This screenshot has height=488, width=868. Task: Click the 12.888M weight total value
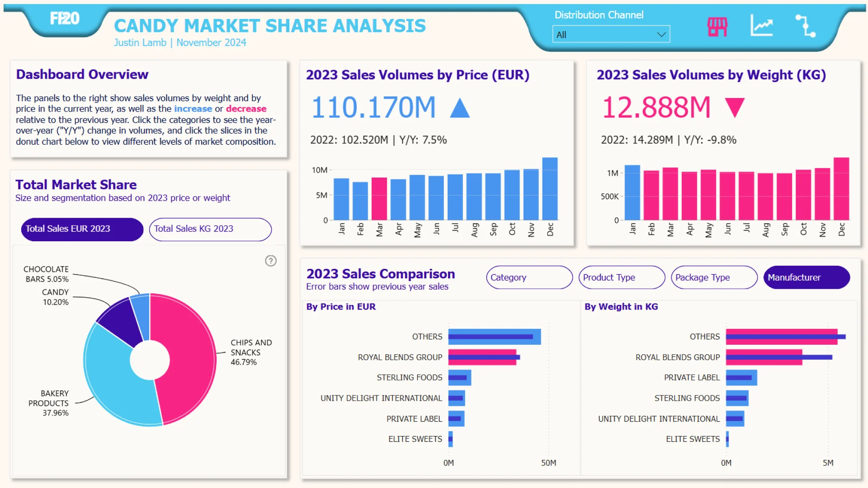(656, 108)
